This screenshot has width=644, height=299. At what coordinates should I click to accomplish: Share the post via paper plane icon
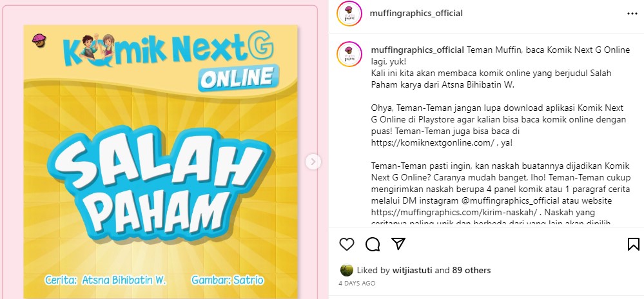point(398,244)
